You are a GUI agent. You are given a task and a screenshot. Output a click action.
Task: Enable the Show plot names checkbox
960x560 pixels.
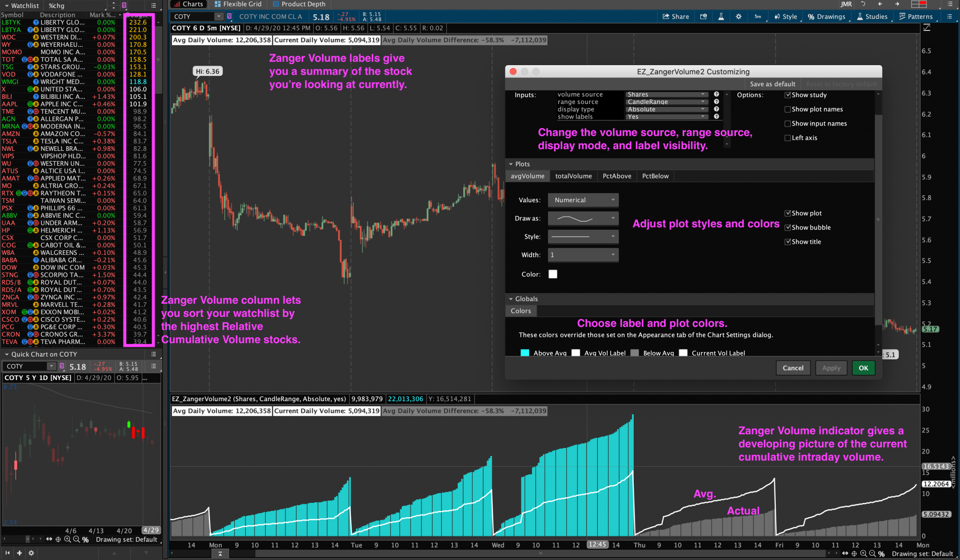(x=788, y=109)
